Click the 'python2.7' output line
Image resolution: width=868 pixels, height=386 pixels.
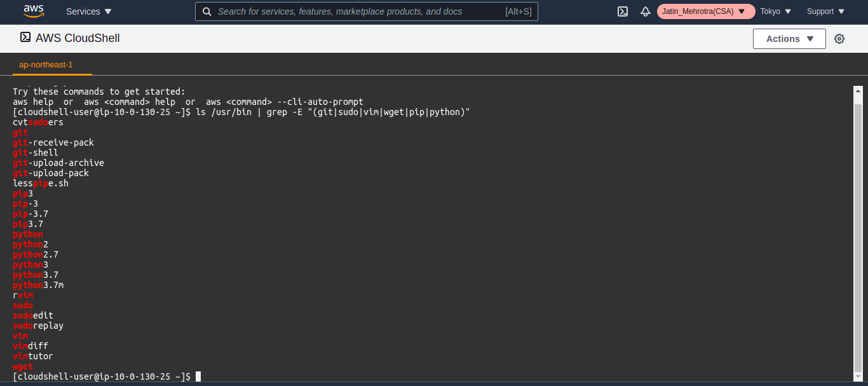point(36,254)
